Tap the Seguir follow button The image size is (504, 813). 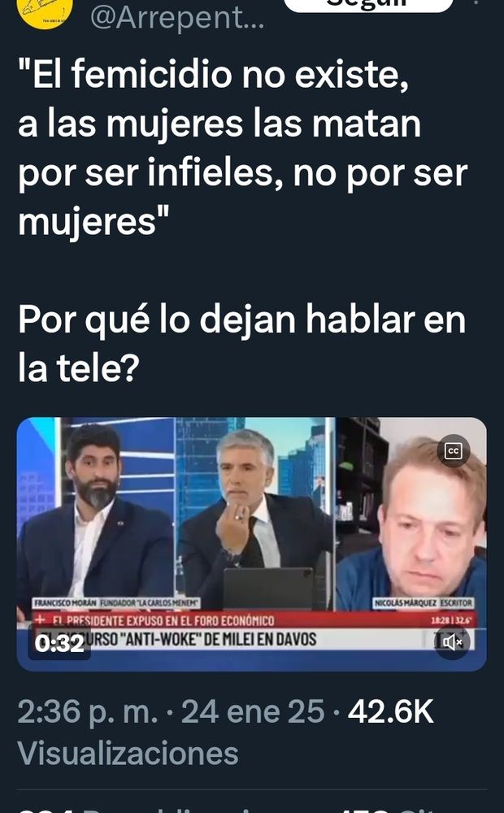369,5
